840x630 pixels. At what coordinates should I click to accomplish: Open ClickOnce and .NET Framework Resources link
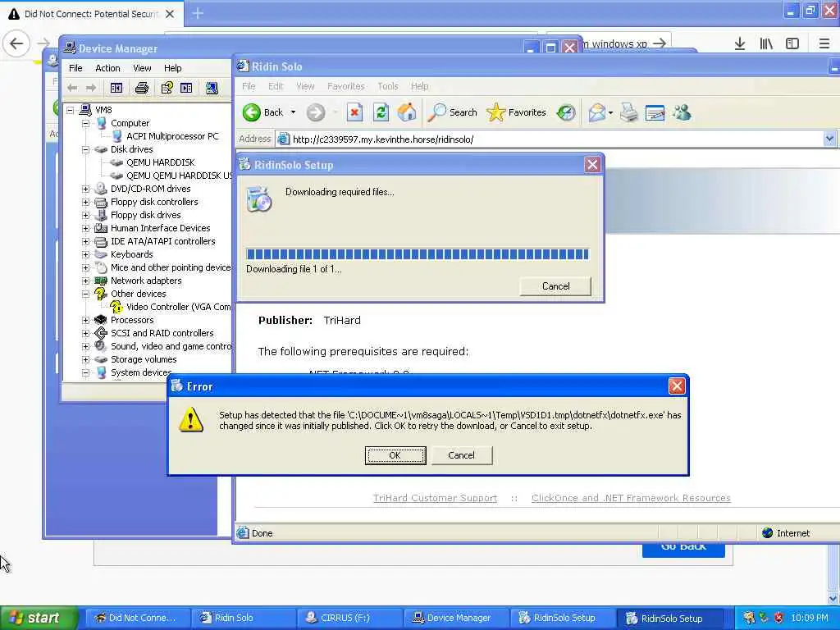pos(631,498)
